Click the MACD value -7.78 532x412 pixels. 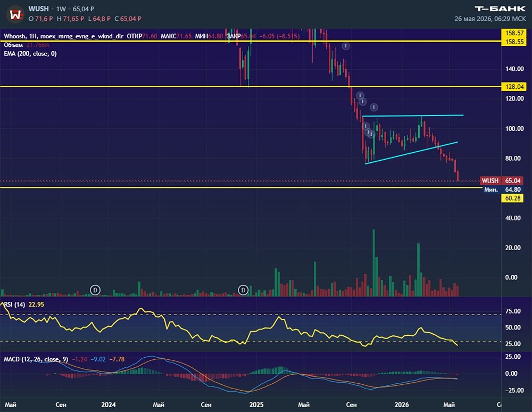click(117, 359)
